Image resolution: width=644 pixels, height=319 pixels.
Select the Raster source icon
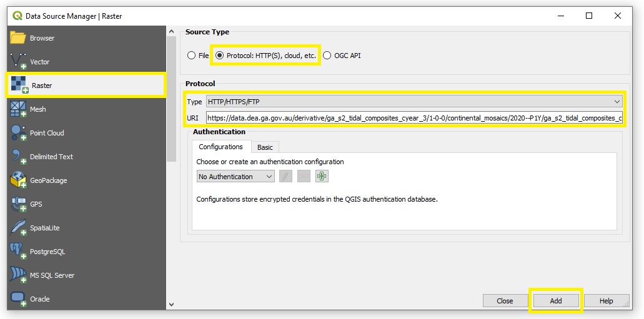click(x=19, y=85)
